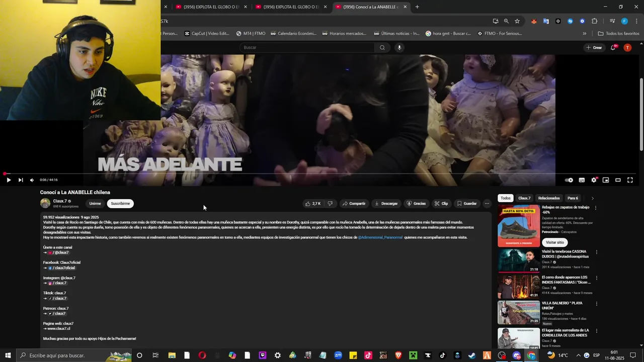
Task: Open the @Adimensional_Paranormal link
Action: coord(380,237)
